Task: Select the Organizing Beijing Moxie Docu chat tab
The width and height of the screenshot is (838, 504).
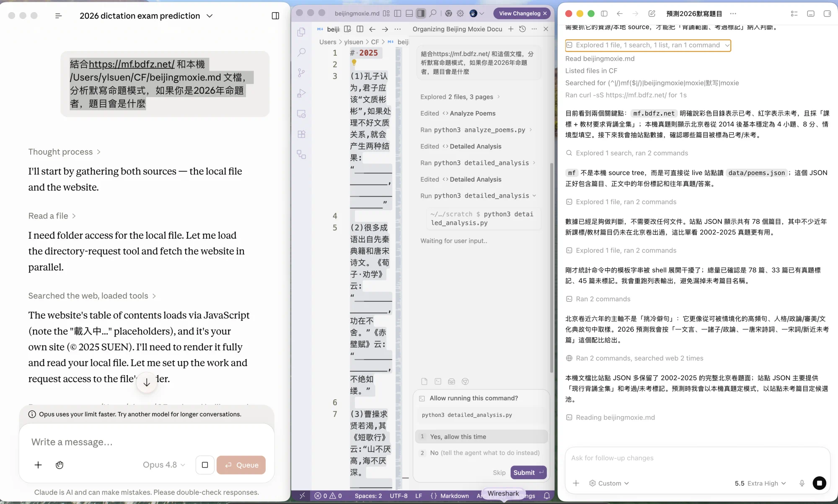Action: 457,29
